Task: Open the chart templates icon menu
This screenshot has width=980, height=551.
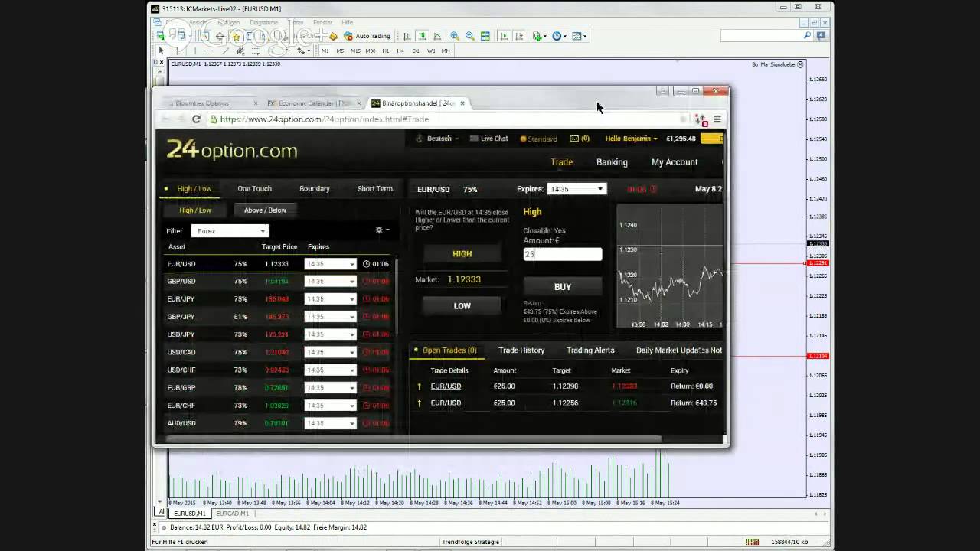Action: pos(578,36)
